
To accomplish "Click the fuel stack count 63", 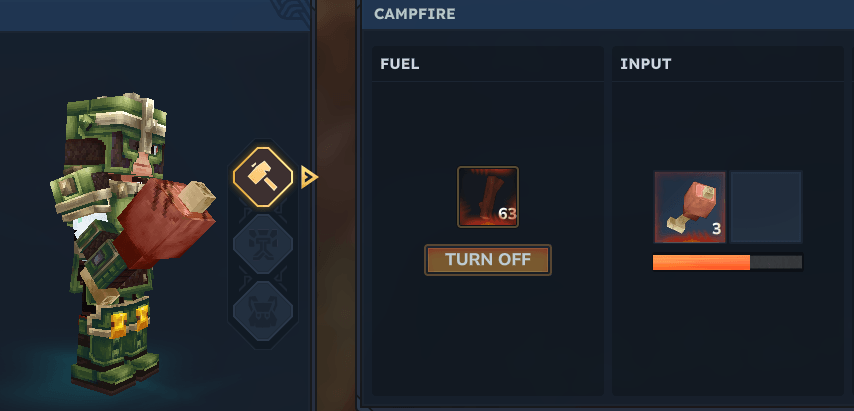I will [x=507, y=214].
